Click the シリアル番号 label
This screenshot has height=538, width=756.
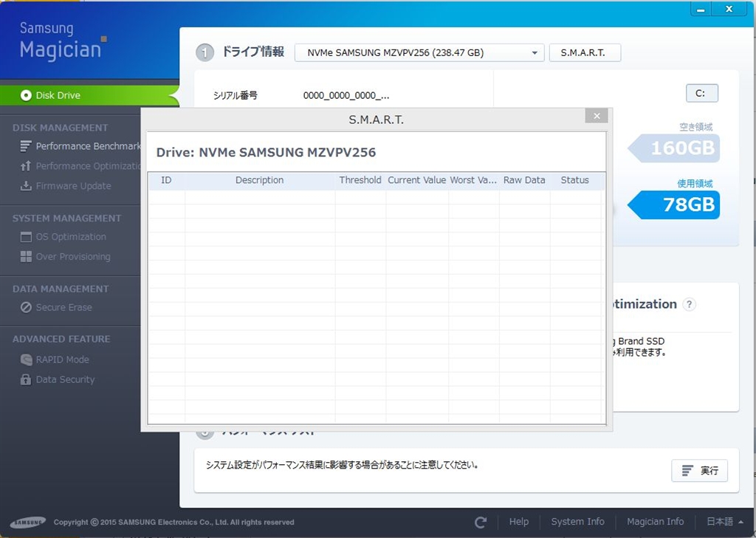coord(236,95)
